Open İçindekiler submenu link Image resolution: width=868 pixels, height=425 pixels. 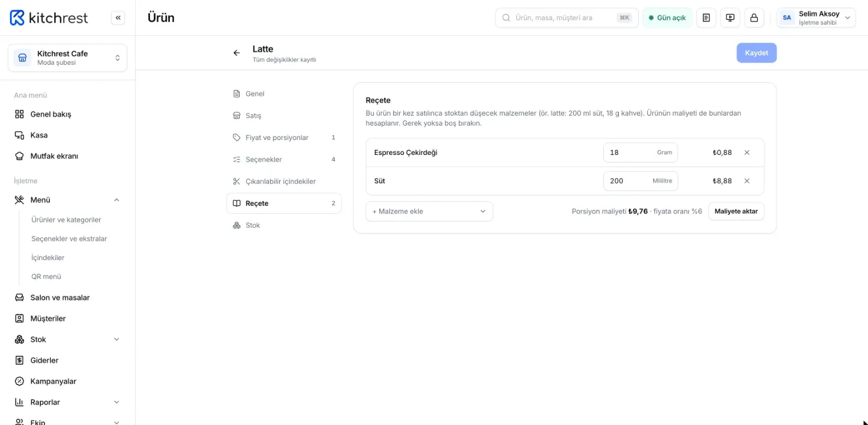pos(48,257)
